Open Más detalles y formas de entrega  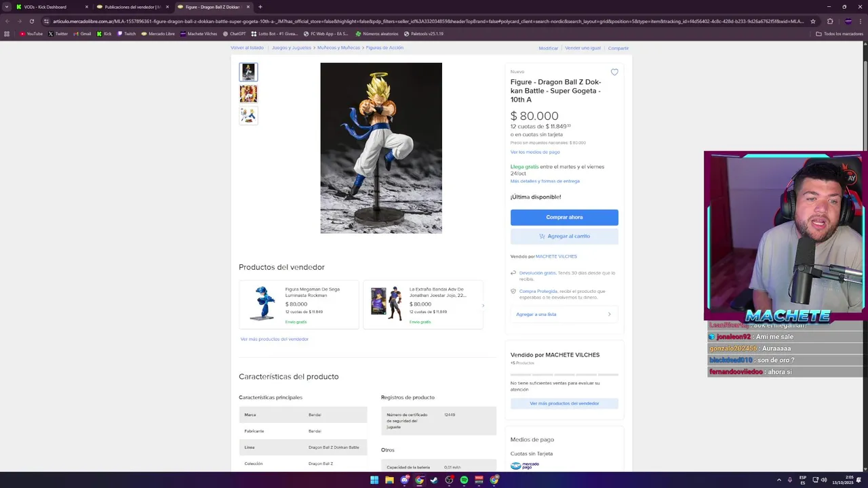coord(545,181)
